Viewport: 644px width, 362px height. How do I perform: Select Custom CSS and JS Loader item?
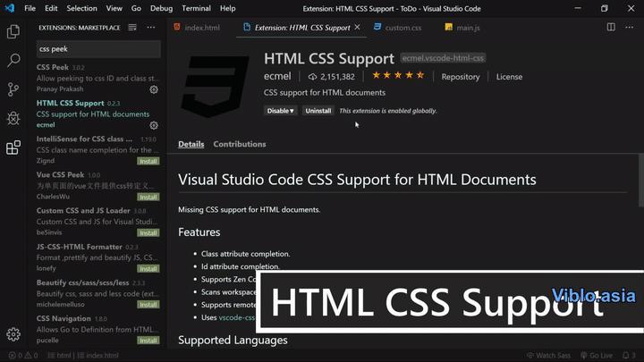tap(97, 222)
